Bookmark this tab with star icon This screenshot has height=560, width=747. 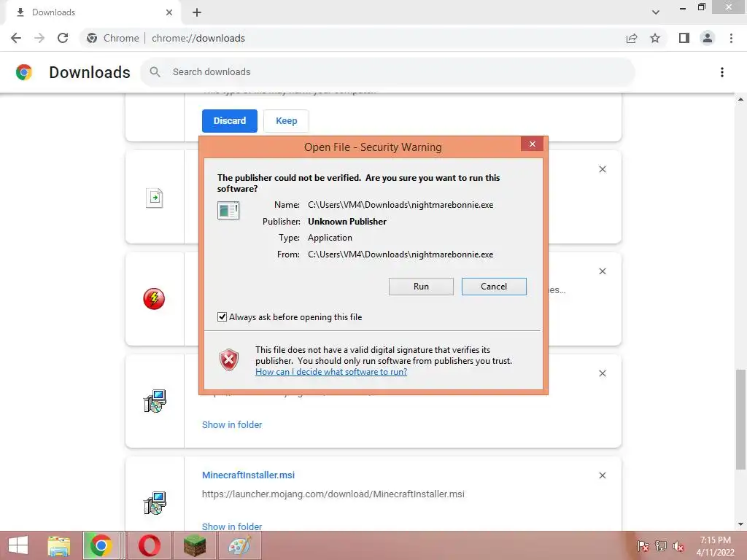pos(655,38)
